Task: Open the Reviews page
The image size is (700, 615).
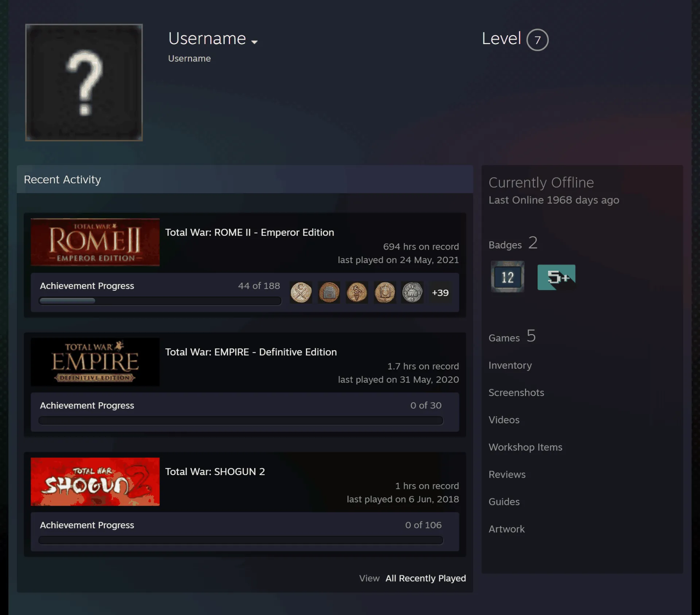Action: pyautogui.click(x=507, y=474)
